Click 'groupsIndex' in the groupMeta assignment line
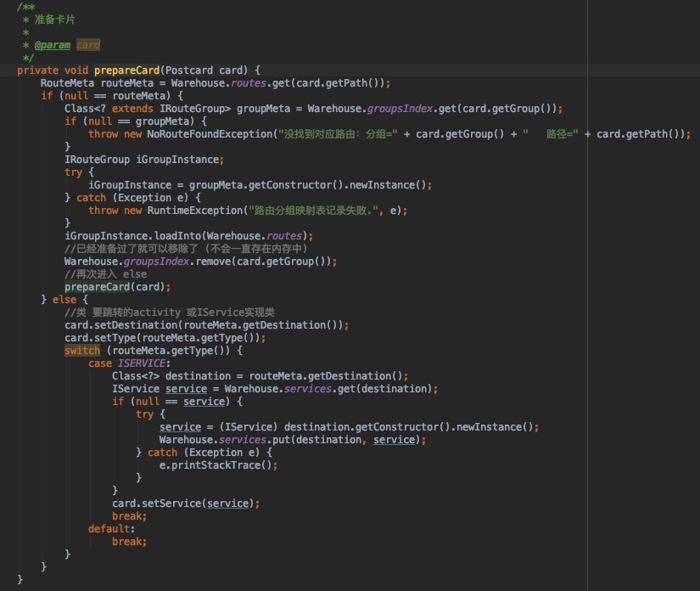Screen dimensions: 700x591 point(400,109)
